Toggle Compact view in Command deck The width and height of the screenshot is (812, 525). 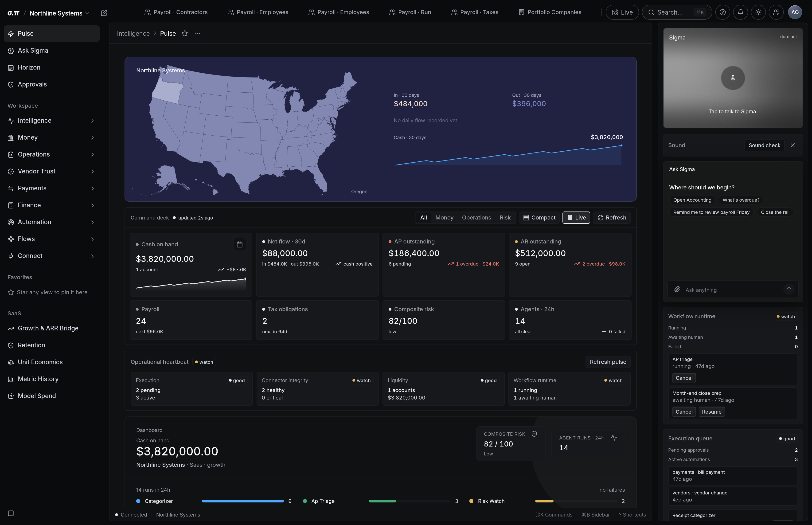coord(539,218)
